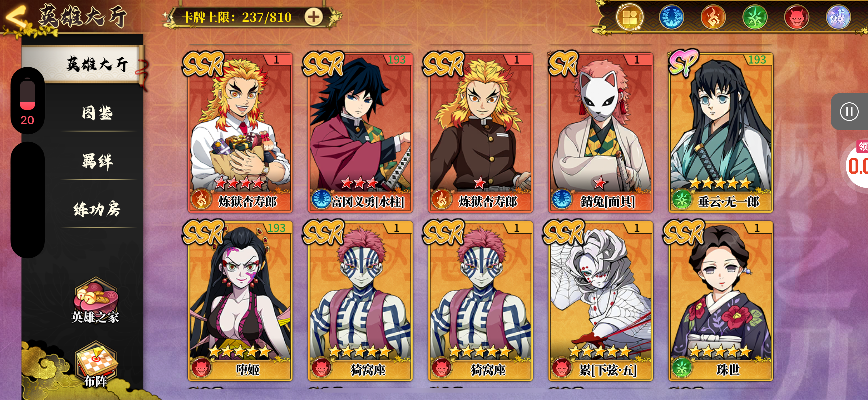Filter heroes by green star faction
Image resolution: width=868 pixels, height=400 pixels.
click(755, 17)
